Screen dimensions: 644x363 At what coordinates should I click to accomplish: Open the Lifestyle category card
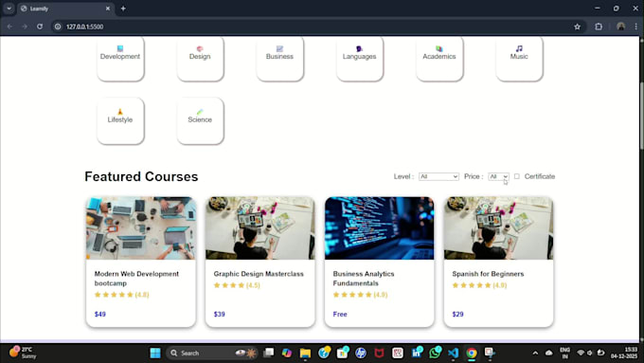[120, 121]
